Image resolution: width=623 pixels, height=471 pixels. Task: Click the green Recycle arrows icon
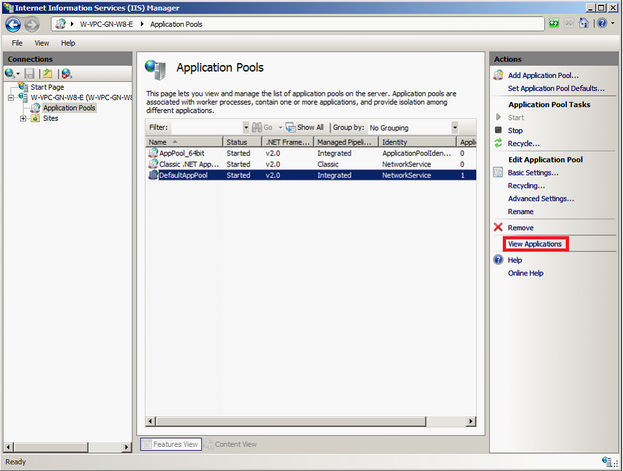[x=498, y=143]
